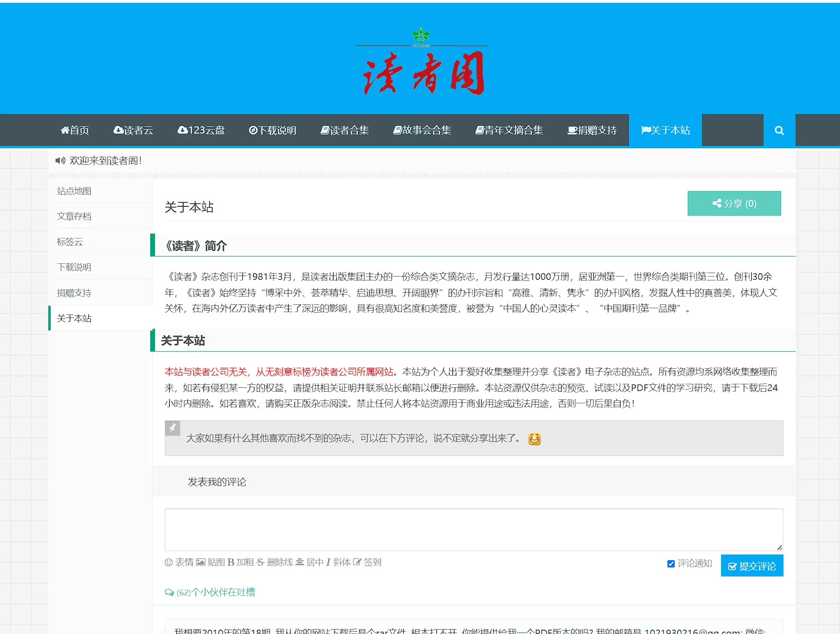
Task: Open the 捐赠支持 nav menu item
Action: click(592, 130)
